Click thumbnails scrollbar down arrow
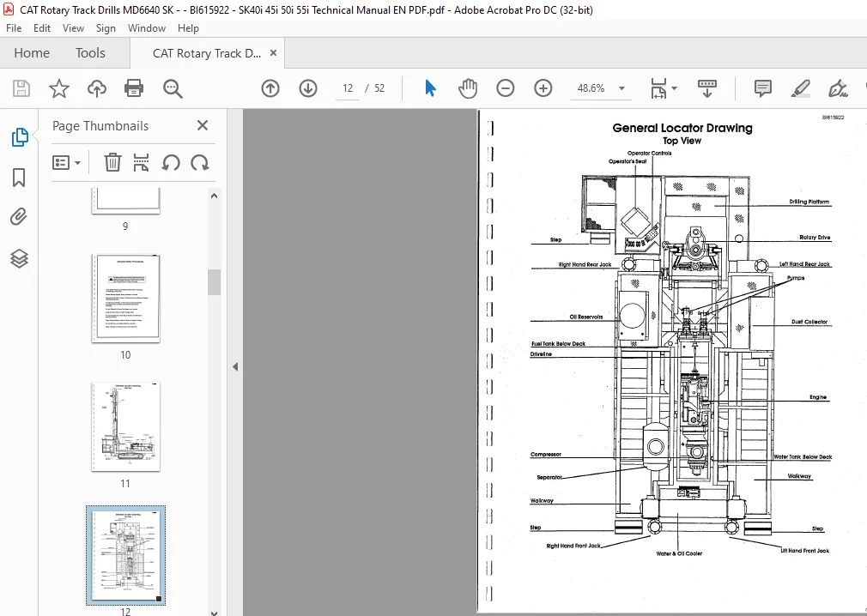This screenshot has height=616, width=867. pyautogui.click(x=214, y=612)
